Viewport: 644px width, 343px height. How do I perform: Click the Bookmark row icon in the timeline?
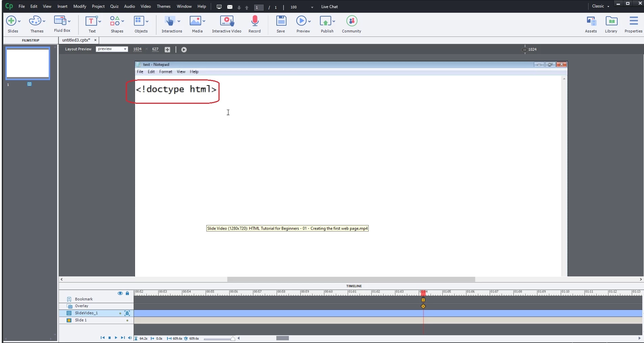[x=69, y=299]
